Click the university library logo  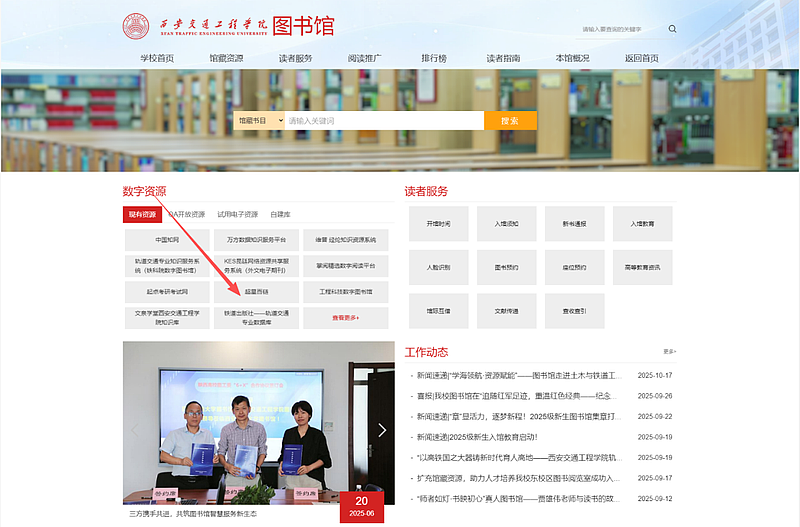click(229, 27)
